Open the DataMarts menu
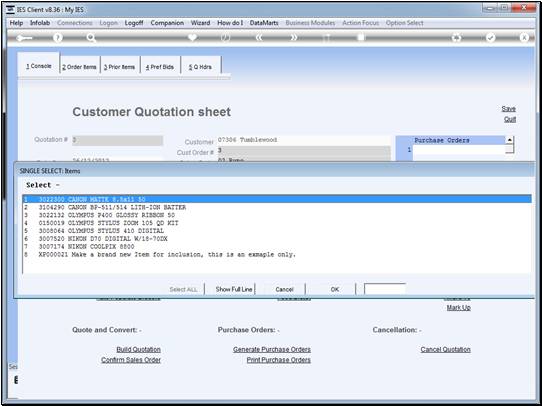Viewport: 542px width, 406px height. 264,23
